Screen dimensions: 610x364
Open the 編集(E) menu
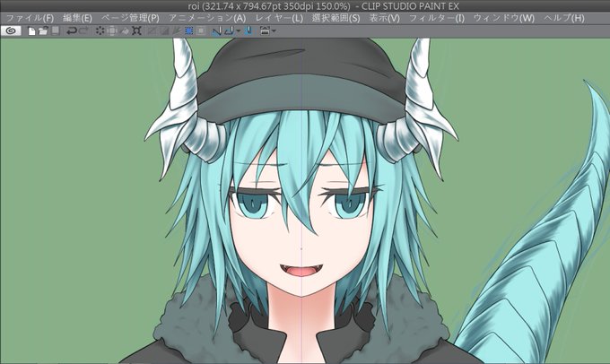pos(77,18)
